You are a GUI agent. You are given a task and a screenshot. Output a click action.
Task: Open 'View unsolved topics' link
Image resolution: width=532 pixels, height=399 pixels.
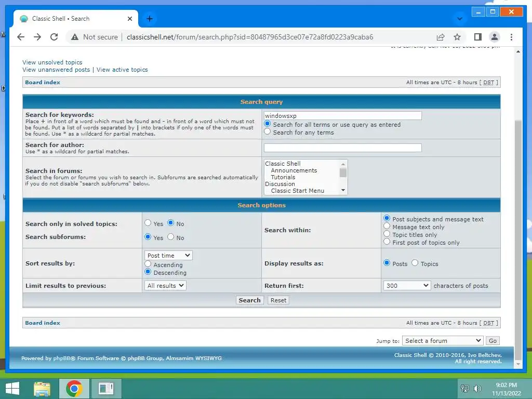[x=52, y=62]
